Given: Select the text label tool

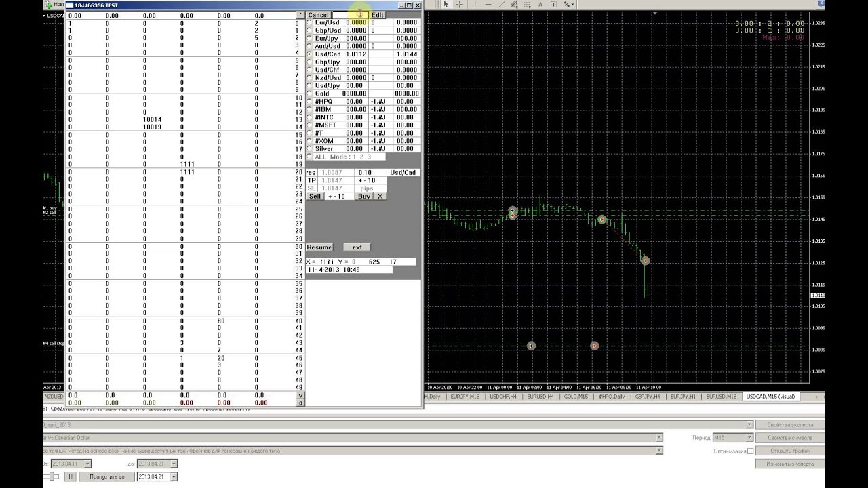Looking at the screenshot, I should [553, 4].
